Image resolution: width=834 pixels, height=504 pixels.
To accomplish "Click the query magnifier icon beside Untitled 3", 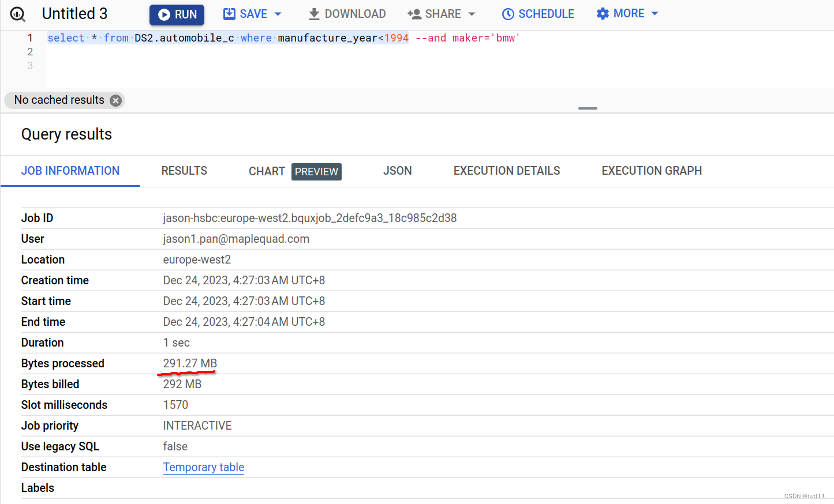I will (18, 14).
